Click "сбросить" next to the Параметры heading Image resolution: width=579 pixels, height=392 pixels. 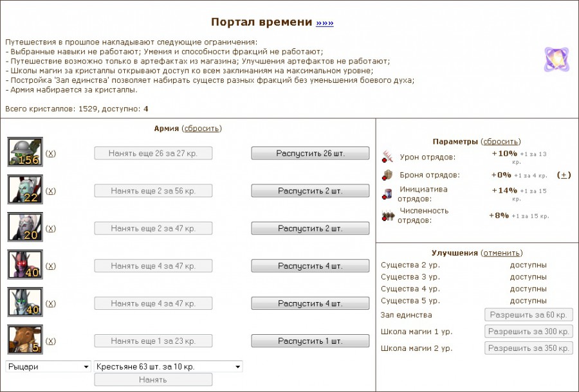coord(501,141)
